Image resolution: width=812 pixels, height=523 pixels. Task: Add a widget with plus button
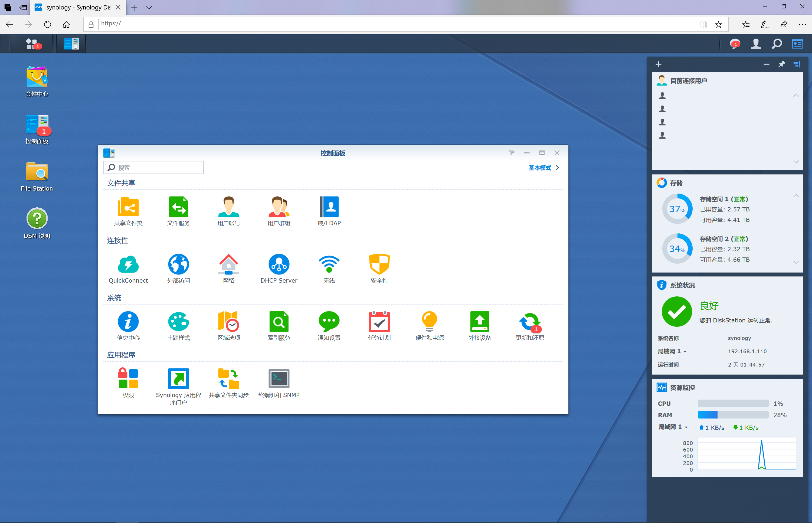pos(658,64)
